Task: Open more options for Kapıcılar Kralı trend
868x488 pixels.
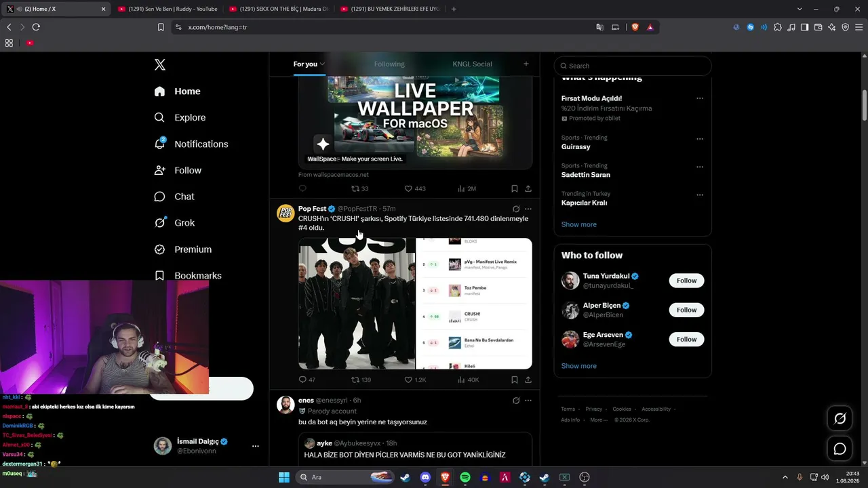Action: click(x=700, y=195)
